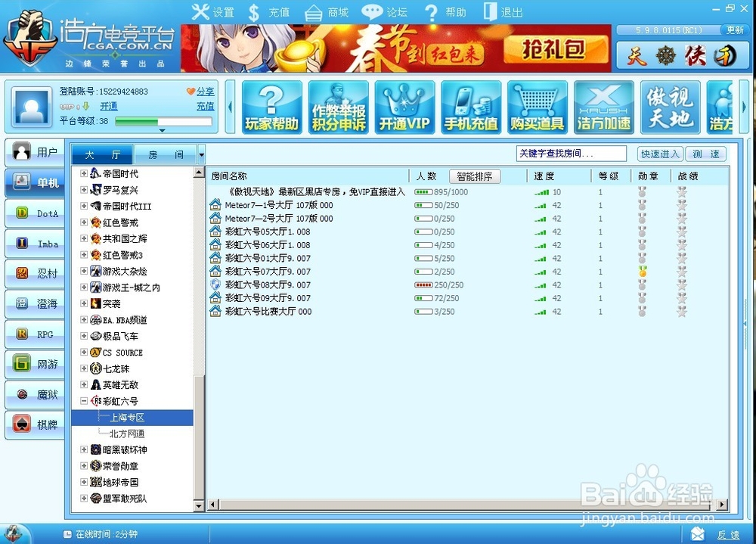The height and width of the screenshot is (544, 756).
Task: Click the 快速进入 button
Action: click(x=660, y=154)
